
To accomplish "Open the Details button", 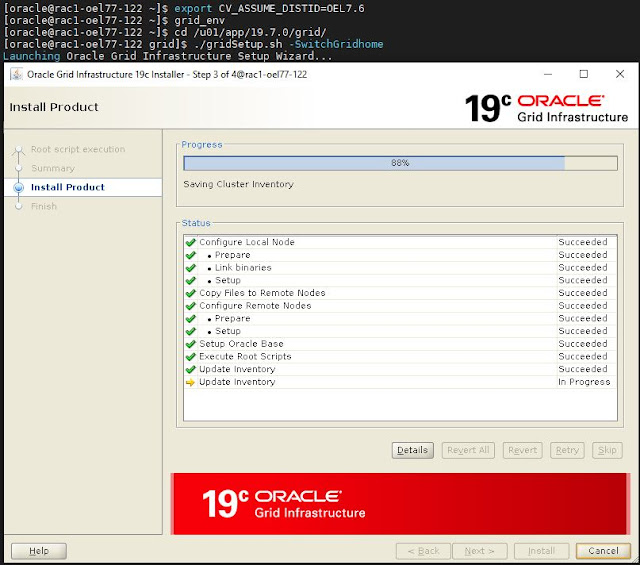I will pyautogui.click(x=413, y=450).
